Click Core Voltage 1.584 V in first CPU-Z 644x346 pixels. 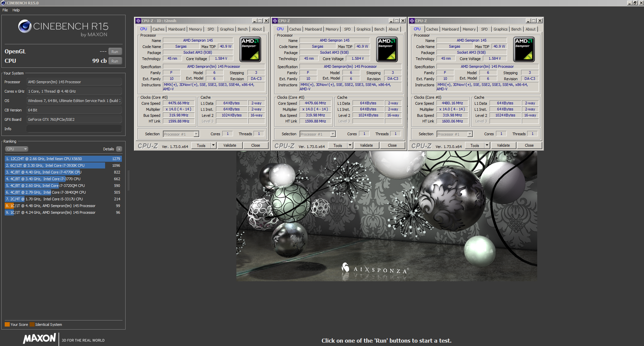coord(221,58)
